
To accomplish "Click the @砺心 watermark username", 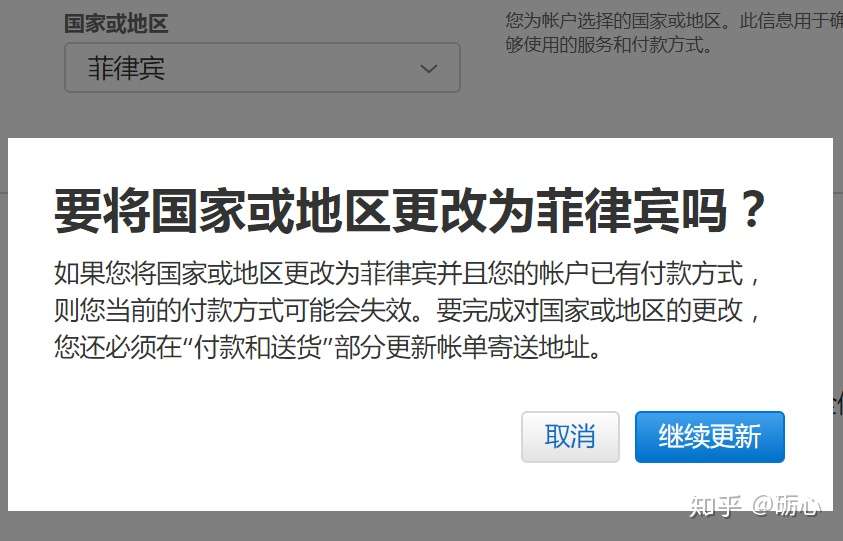I will point(786,506).
